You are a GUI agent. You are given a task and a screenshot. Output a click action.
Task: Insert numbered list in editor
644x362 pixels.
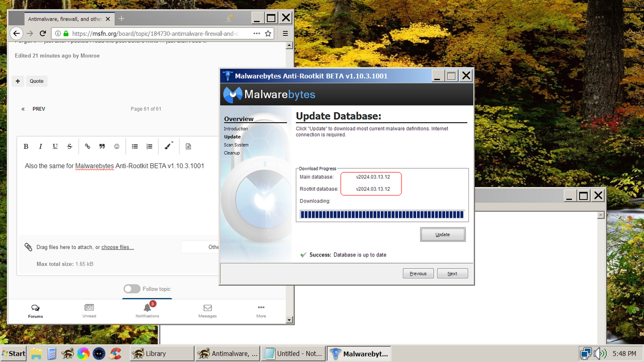click(149, 146)
